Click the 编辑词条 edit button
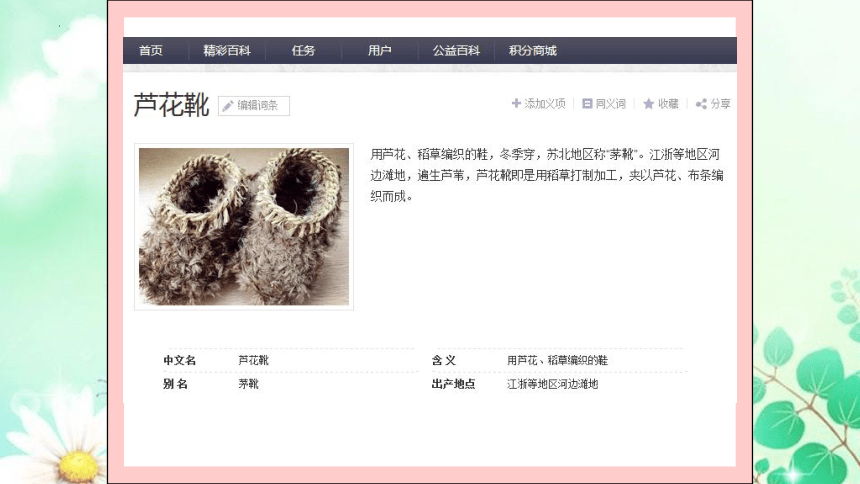The width and height of the screenshot is (860, 484). [x=254, y=106]
